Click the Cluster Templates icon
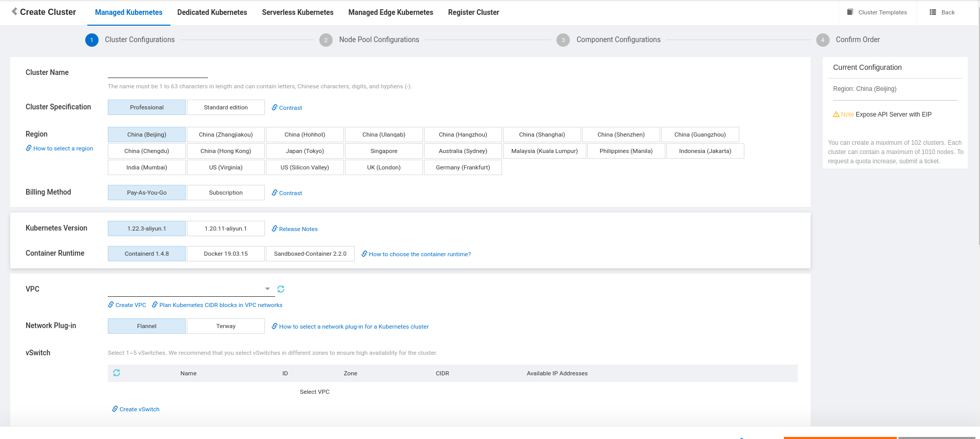Screen dimensions: 980x439 point(850,12)
